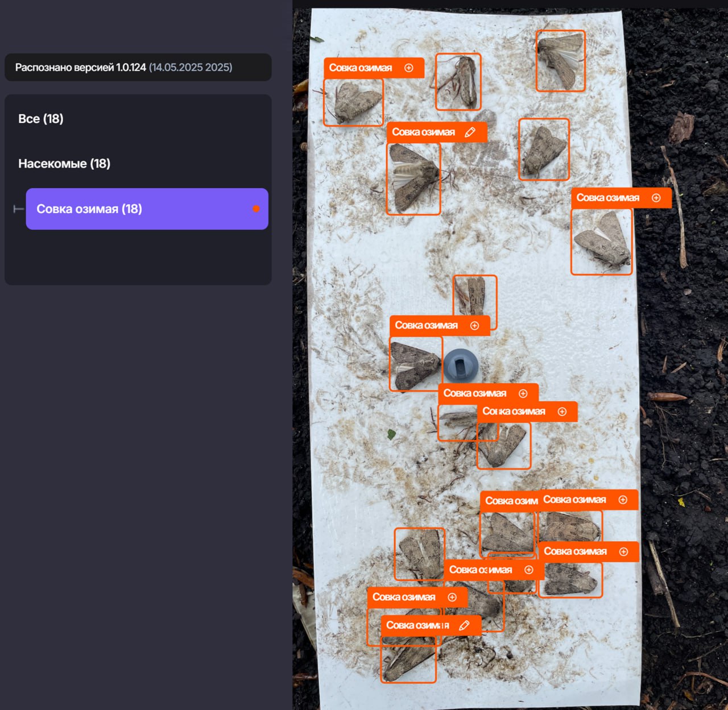This screenshot has height=710, width=728.
Task: Click plus icon on topmost left Совка озимая label
Action: click(408, 68)
